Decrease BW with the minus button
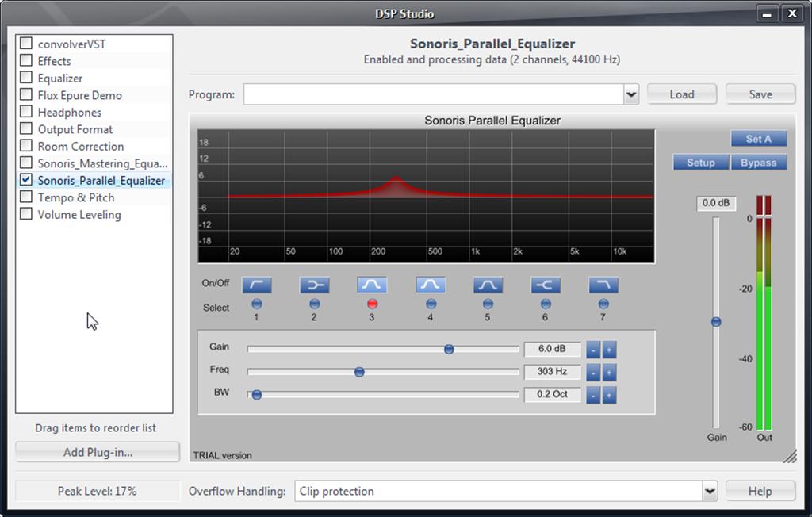The image size is (812, 517). (593, 395)
